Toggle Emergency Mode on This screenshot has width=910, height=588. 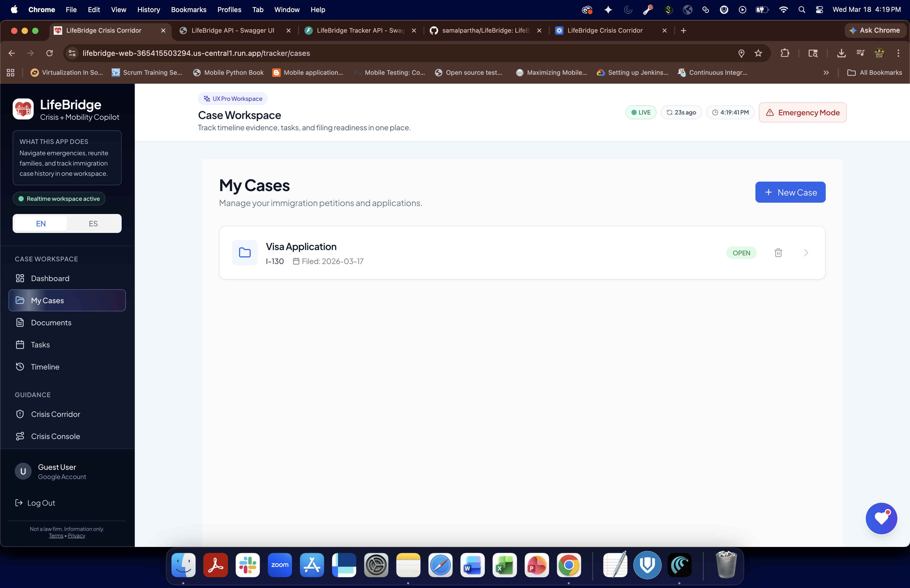point(802,113)
